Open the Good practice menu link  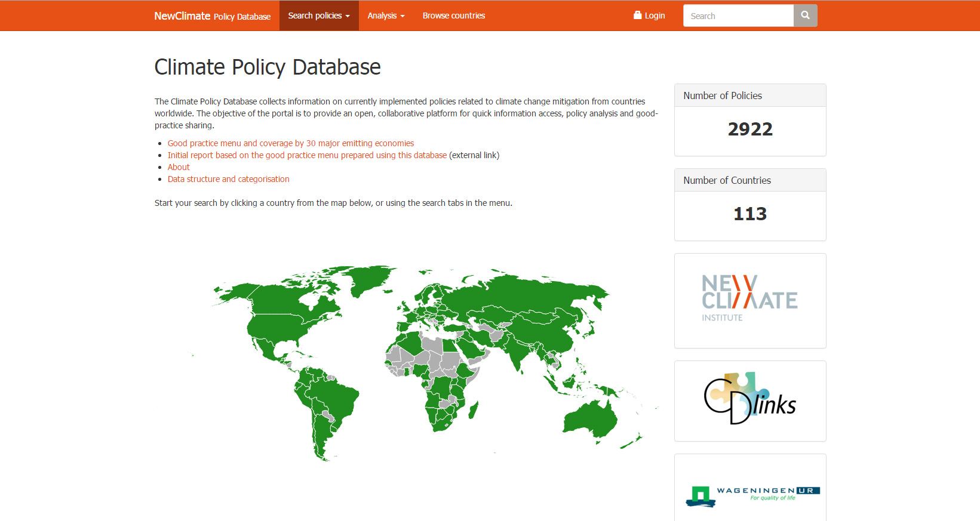pos(290,143)
